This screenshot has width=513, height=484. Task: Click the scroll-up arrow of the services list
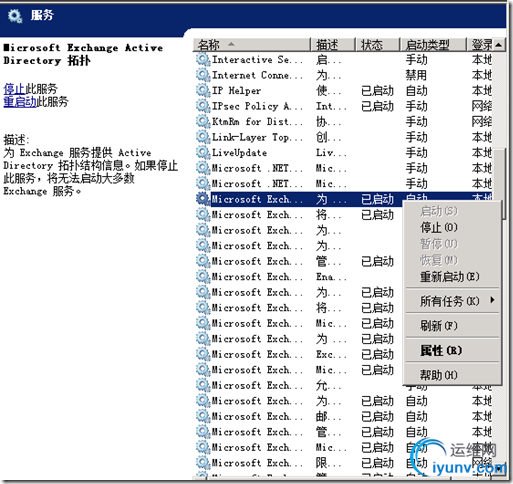[x=499, y=44]
